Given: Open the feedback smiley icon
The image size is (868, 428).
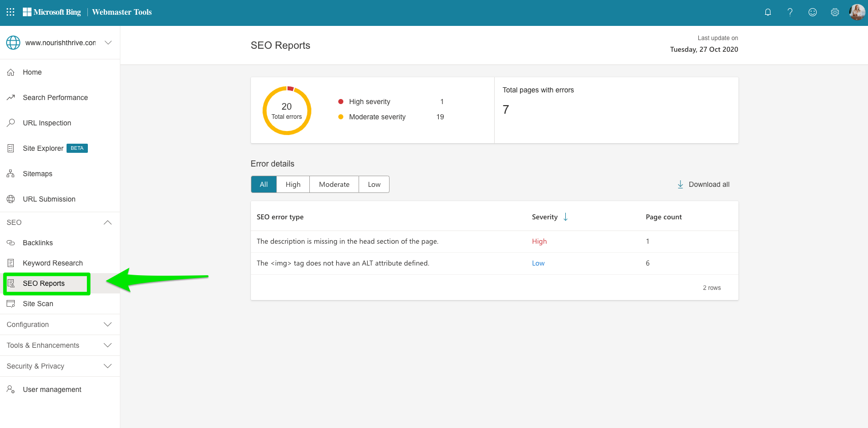Looking at the screenshot, I should tap(812, 12).
